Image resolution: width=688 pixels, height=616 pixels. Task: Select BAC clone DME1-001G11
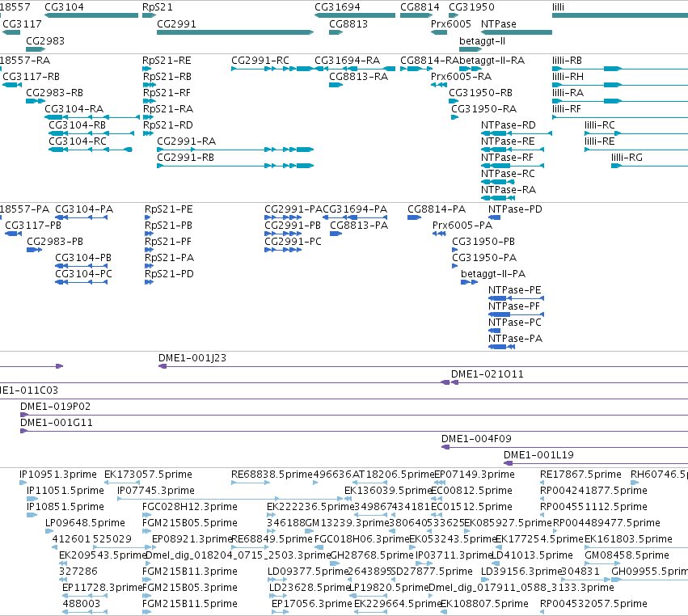pyautogui.click(x=354, y=432)
